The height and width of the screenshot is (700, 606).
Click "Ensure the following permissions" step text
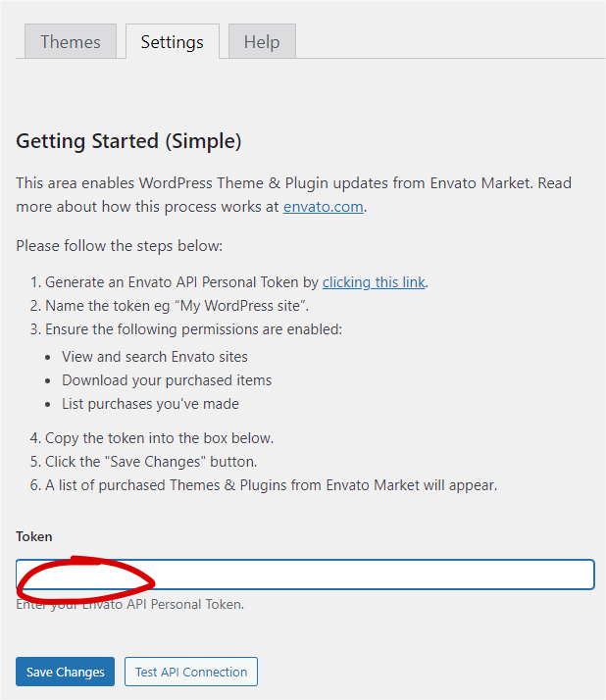193,329
